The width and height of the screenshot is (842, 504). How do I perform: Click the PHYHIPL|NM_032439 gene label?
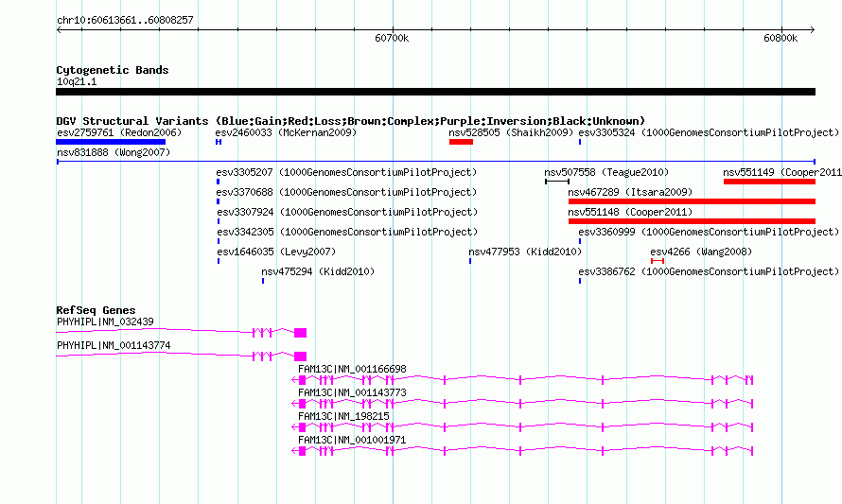click(x=105, y=322)
